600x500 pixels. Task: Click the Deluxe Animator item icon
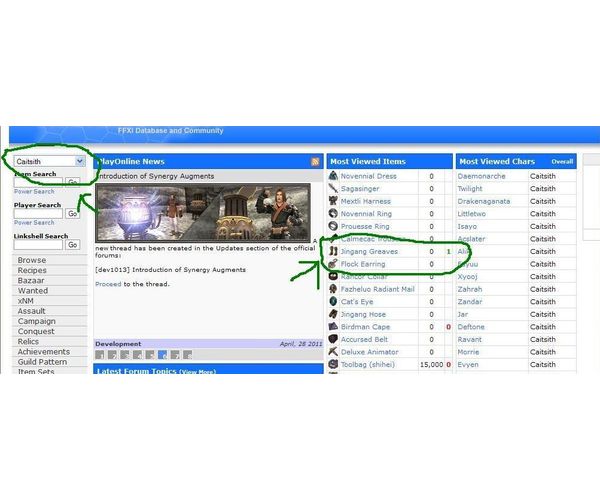pyautogui.click(x=333, y=352)
